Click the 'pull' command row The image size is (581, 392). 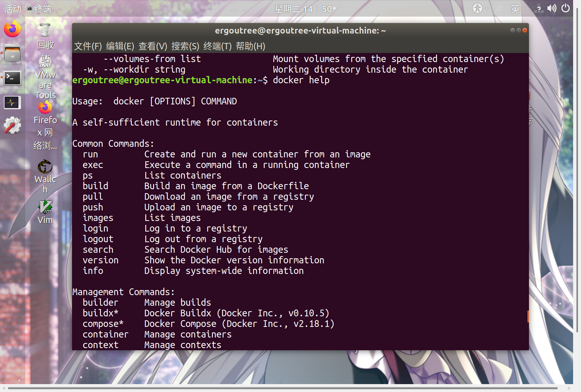tap(198, 197)
